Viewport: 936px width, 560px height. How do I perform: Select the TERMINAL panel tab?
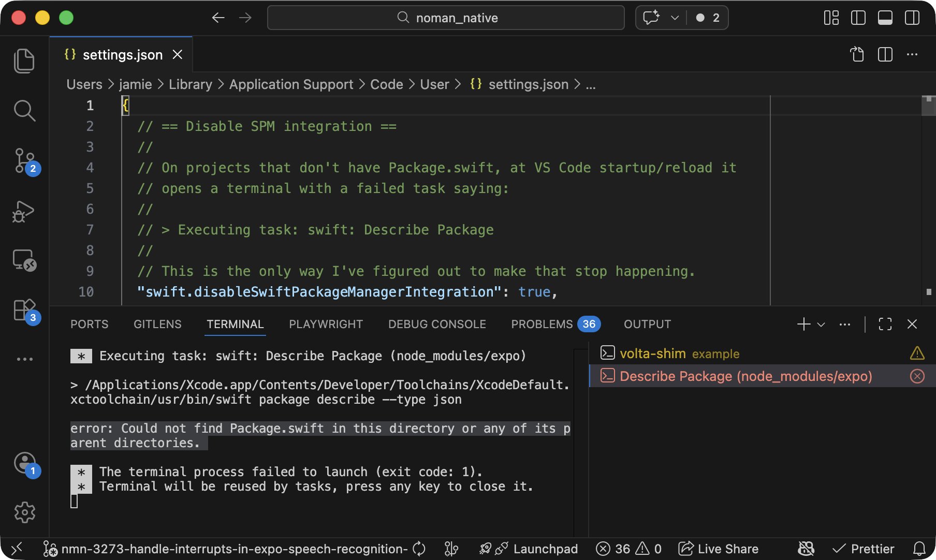tap(235, 324)
